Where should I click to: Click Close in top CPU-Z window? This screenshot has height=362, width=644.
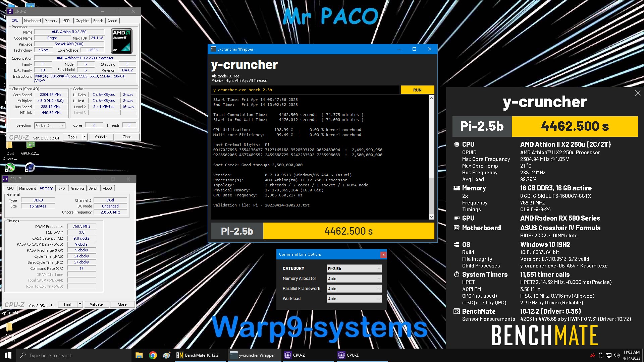click(127, 137)
